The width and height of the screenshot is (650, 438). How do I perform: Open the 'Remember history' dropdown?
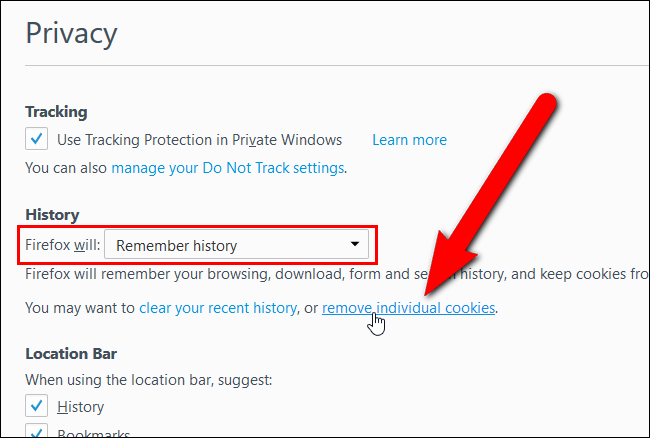[236, 244]
